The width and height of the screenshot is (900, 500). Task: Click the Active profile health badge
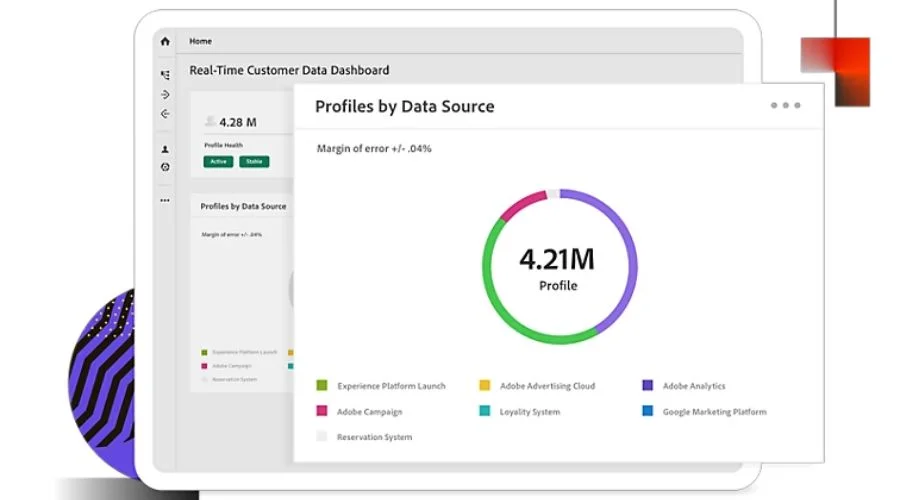point(218,162)
